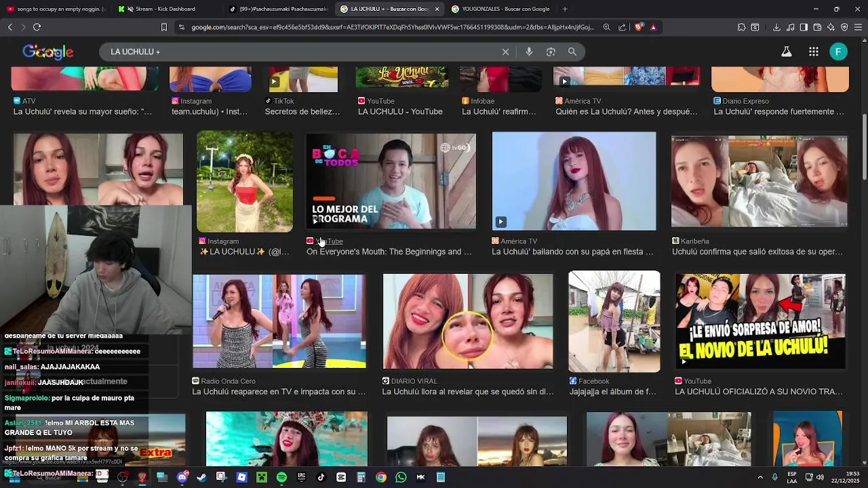Open Google Search Labs flask icon

pyautogui.click(x=787, y=52)
